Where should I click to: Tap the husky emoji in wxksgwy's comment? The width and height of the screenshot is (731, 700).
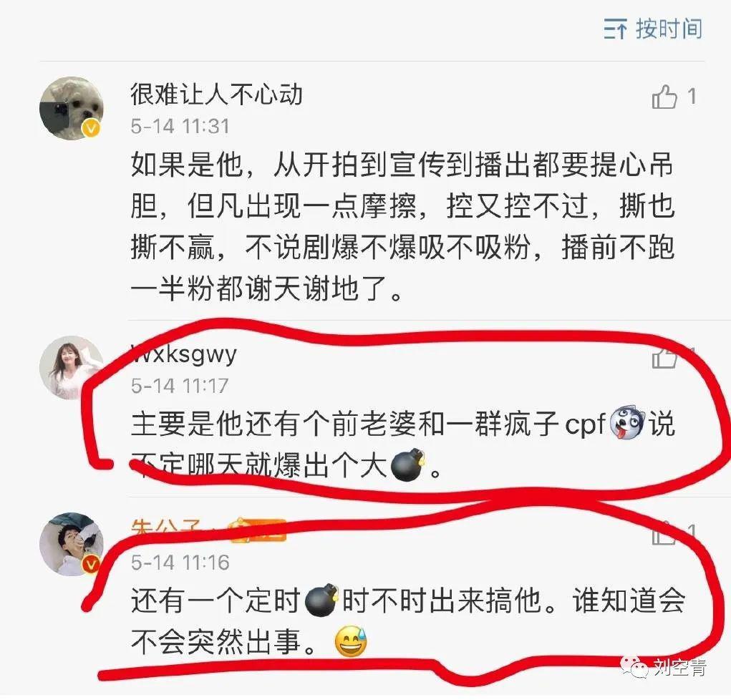click(x=627, y=422)
